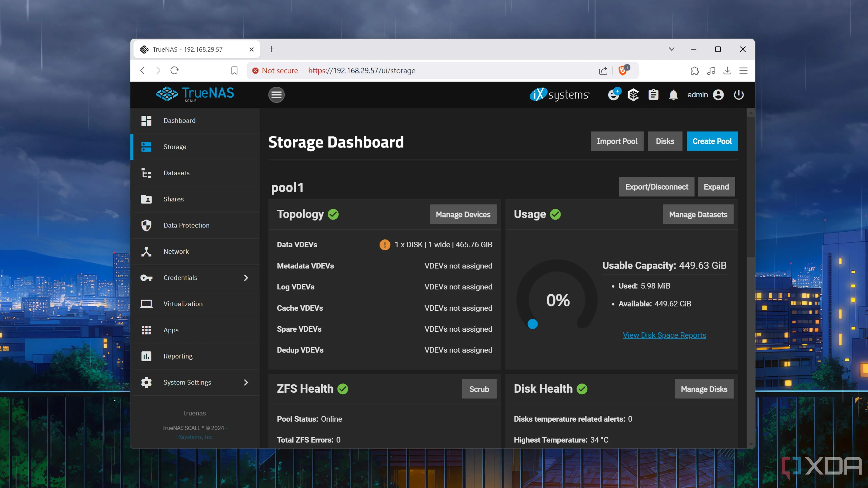Click the pool1 heading
The height and width of the screenshot is (488, 868).
[x=288, y=188]
